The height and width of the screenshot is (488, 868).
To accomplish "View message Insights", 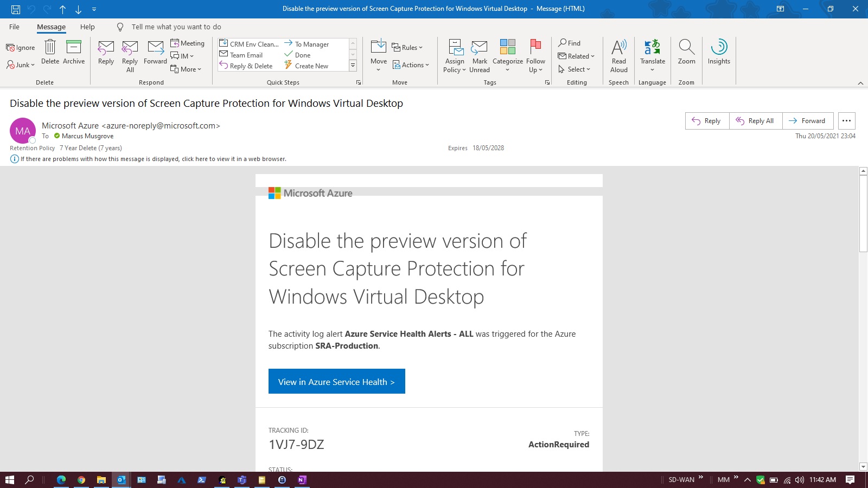I will tap(718, 54).
